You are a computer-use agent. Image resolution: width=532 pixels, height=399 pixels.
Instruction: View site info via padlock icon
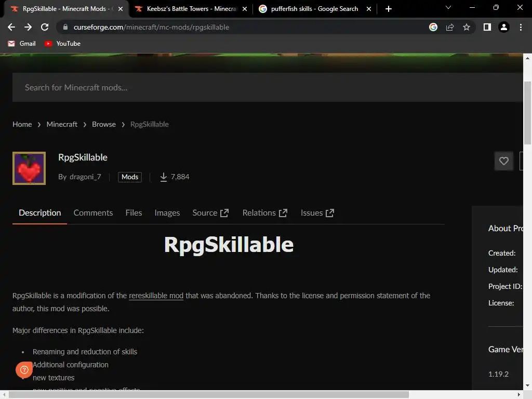click(x=65, y=27)
